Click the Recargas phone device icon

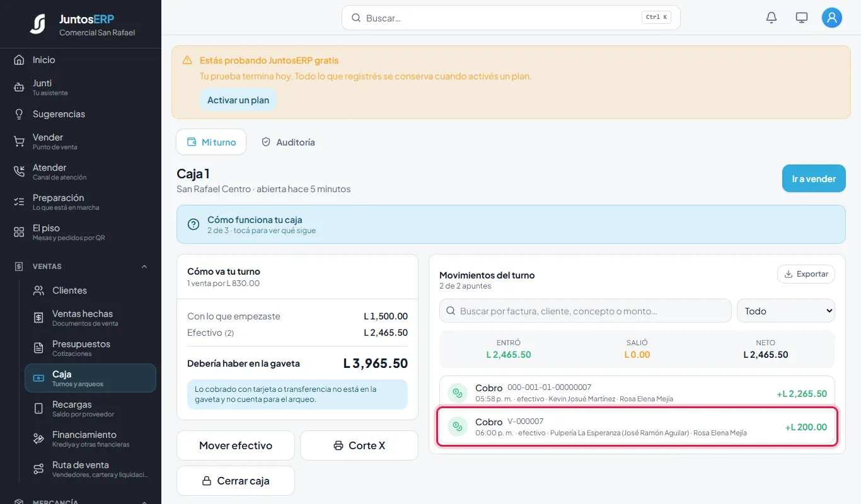[x=38, y=409]
